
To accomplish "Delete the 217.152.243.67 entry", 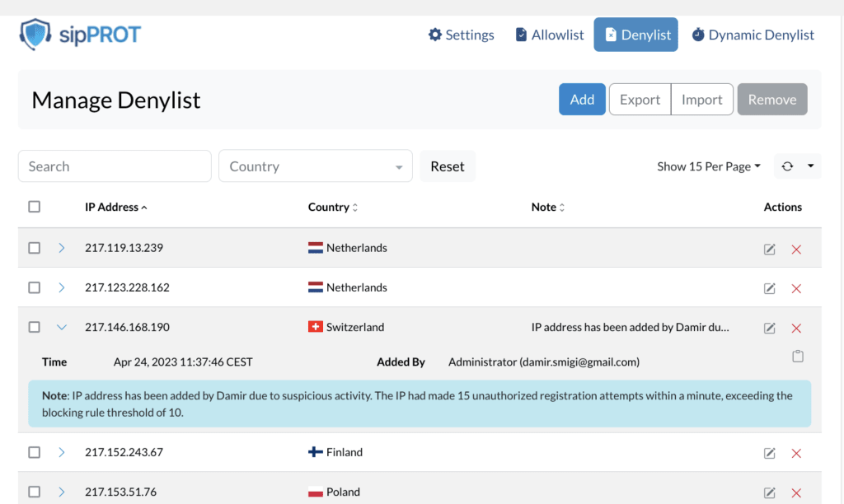I will [797, 454].
